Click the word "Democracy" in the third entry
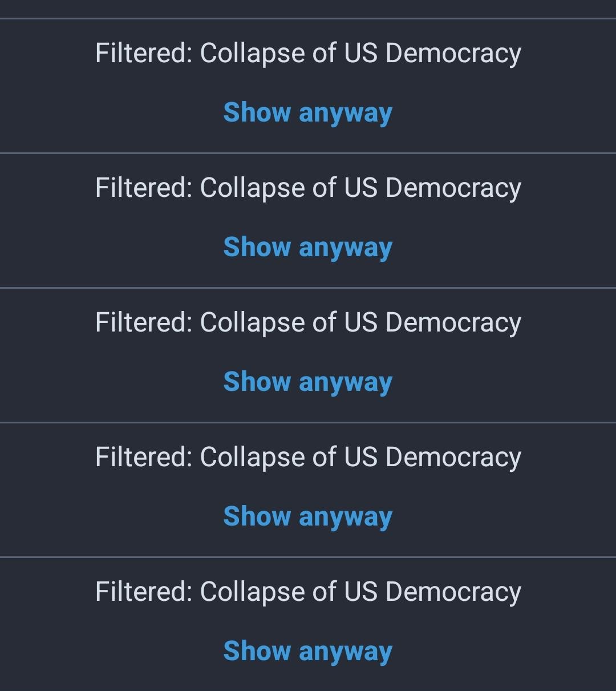 (453, 323)
